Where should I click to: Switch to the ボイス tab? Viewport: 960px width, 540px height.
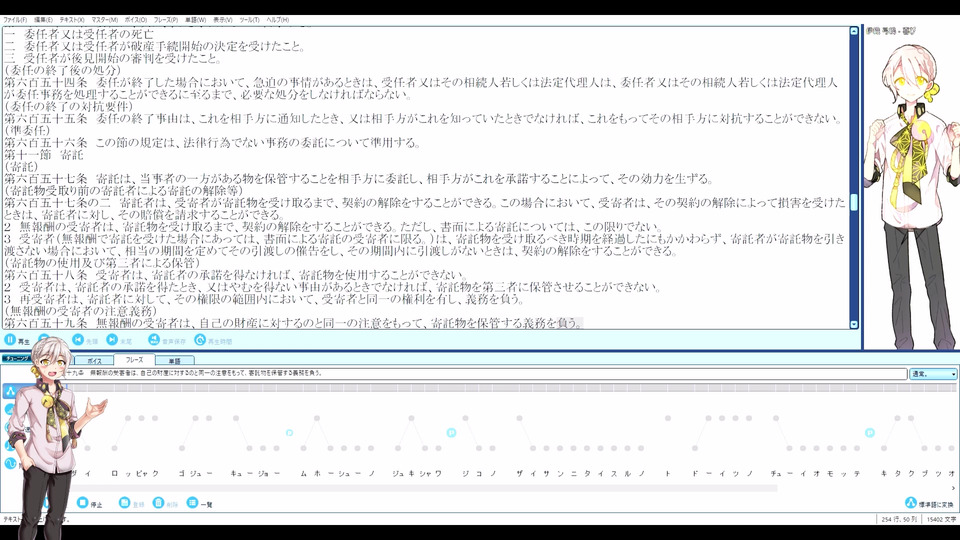pyautogui.click(x=94, y=361)
